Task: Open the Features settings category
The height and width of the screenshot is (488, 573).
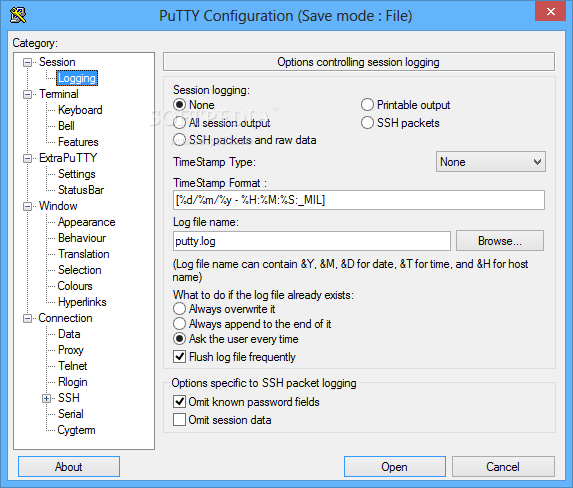Action: (78, 142)
